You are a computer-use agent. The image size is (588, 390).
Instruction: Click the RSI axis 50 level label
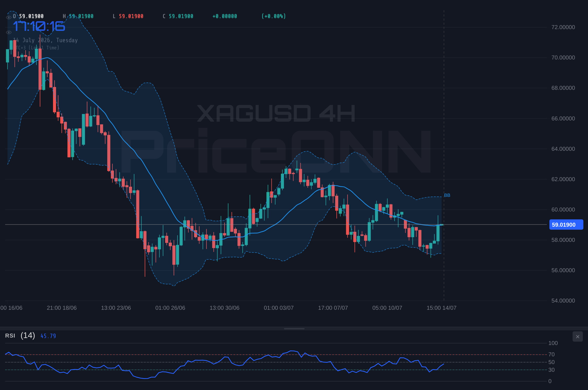(x=551, y=362)
